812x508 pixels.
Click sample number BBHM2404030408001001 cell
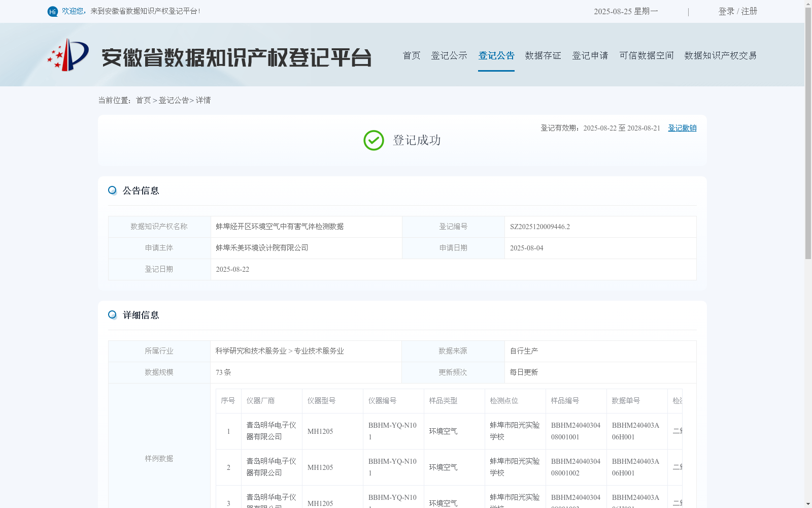pyautogui.click(x=576, y=431)
